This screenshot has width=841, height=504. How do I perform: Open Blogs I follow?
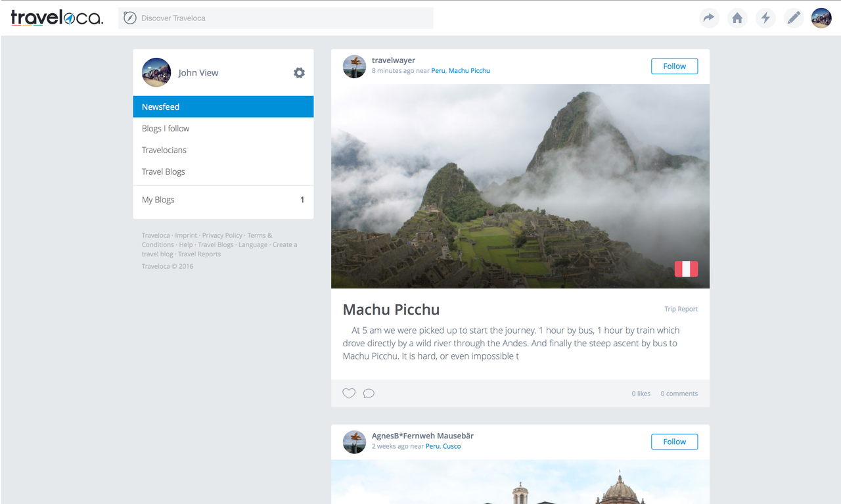223,128
